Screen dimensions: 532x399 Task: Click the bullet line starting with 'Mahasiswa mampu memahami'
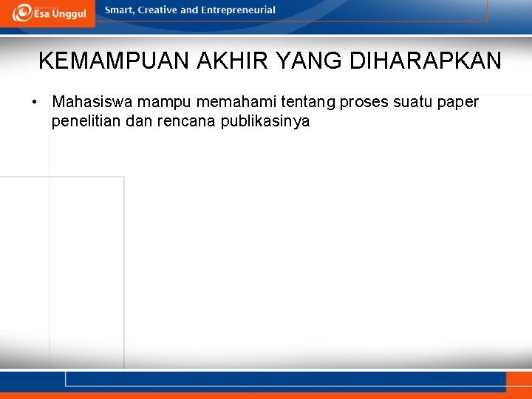coord(265,103)
